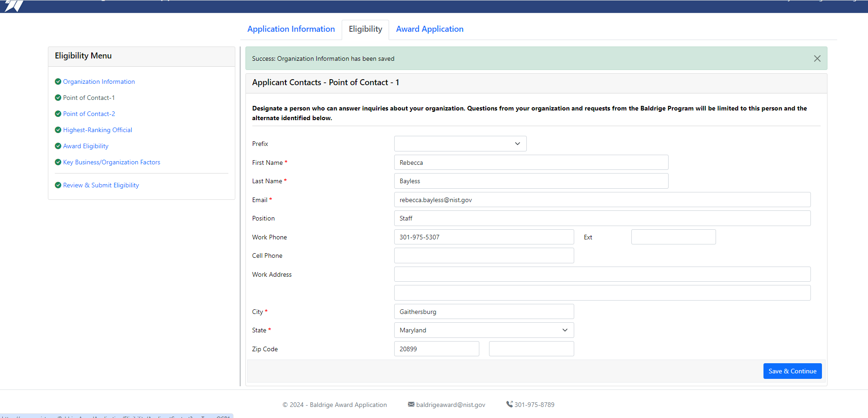The height and width of the screenshot is (418, 868).
Task: Focus the empty Cell Phone field
Action: pos(484,255)
